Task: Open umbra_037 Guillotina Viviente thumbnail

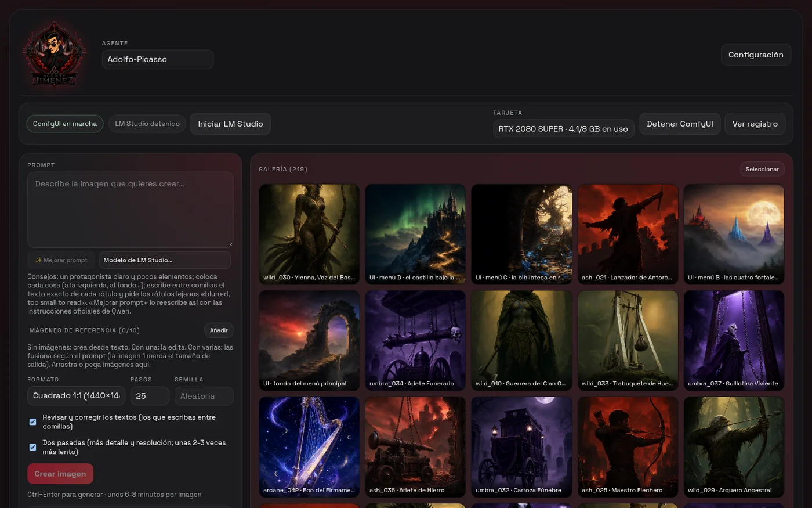Action: pos(734,340)
